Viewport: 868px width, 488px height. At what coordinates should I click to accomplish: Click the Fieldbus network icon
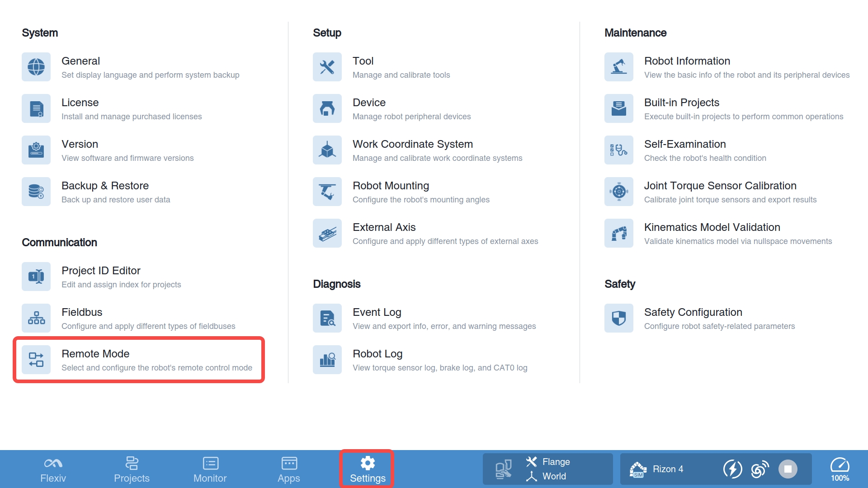pyautogui.click(x=36, y=318)
